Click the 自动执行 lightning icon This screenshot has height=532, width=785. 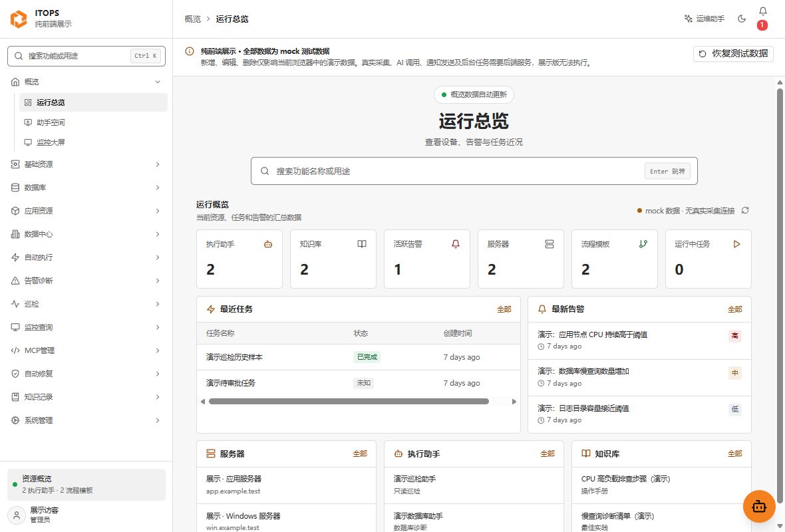click(x=15, y=257)
